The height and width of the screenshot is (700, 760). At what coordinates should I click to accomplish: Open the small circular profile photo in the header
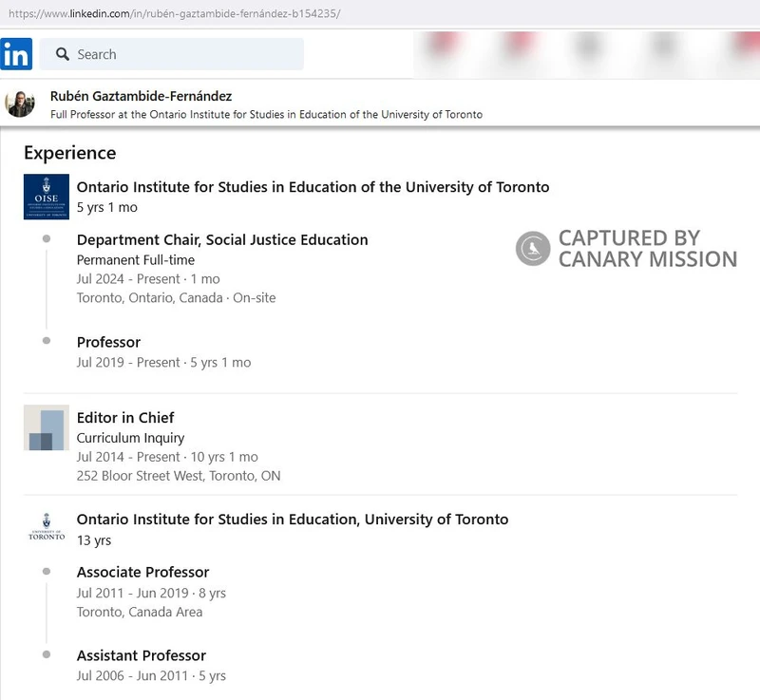click(x=20, y=104)
